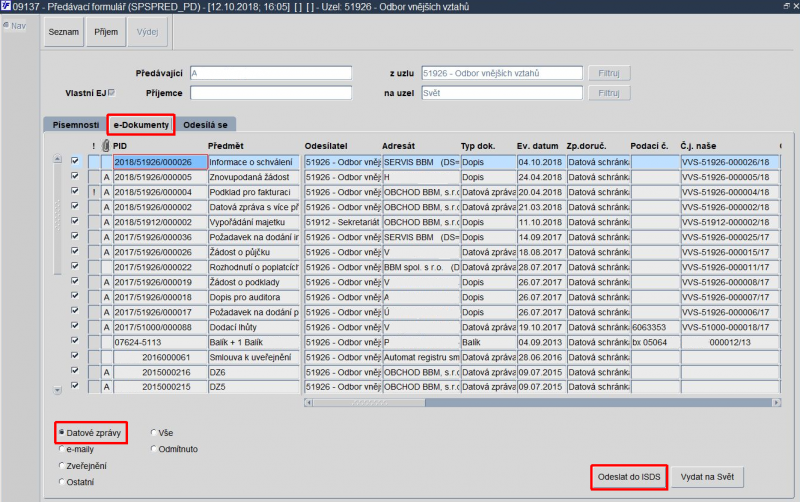Toggle checkbox for row 2018/51912/000002
Screen dimensions: 800x502
(x=75, y=221)
